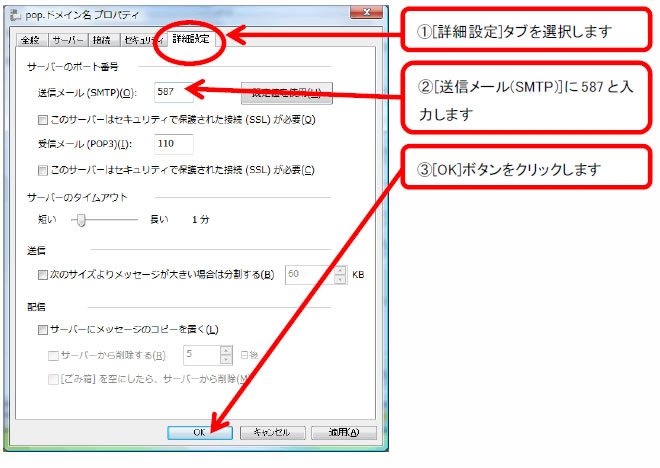
Task: Click the 受信メール (POP3) port field
Action: (x=174, y=145)
